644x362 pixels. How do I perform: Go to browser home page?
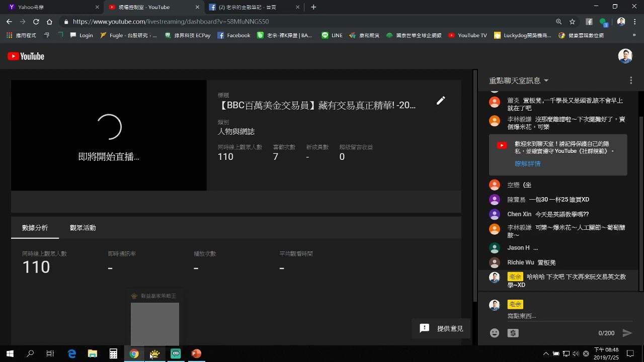49,22
